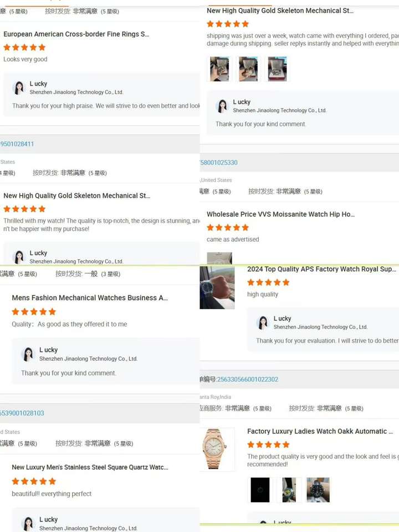The height and width of the screenshot is (532, 399).
Task: Click Lucky avatar under Mens Fashion Mechanical review
Action: click(x=28, y=354)
